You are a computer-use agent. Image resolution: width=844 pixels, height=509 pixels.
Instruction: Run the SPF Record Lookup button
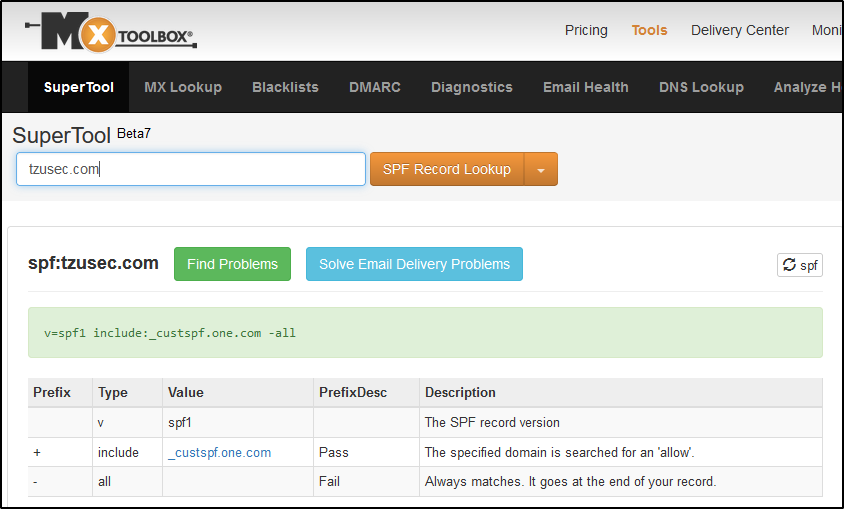click(447, 169)
